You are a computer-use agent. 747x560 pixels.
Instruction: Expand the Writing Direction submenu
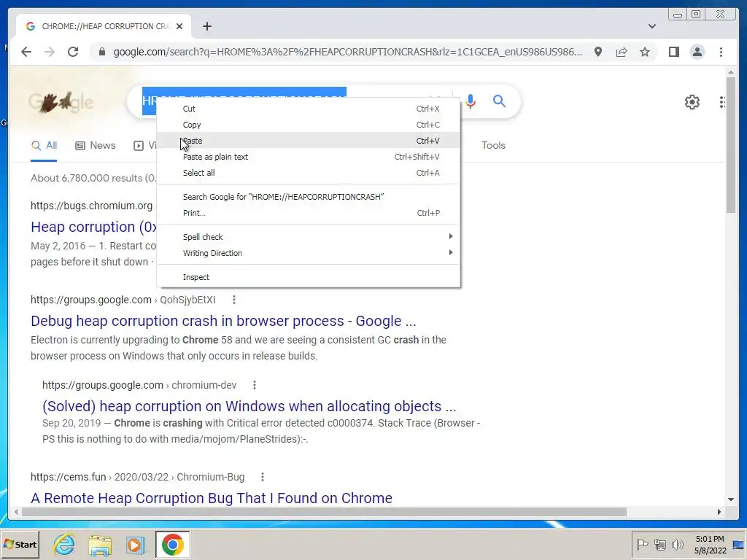click(x=309, y=253)
